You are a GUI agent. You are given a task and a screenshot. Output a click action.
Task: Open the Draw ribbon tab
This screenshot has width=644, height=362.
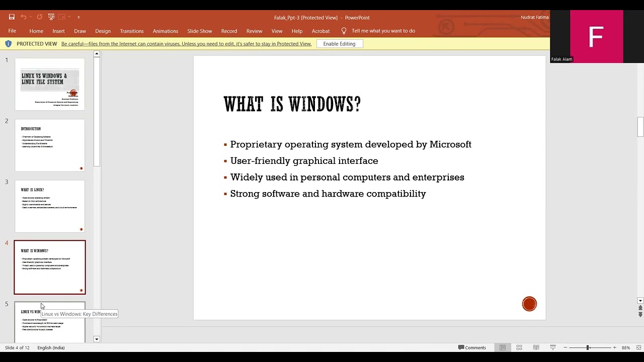(x=80, y=31)
